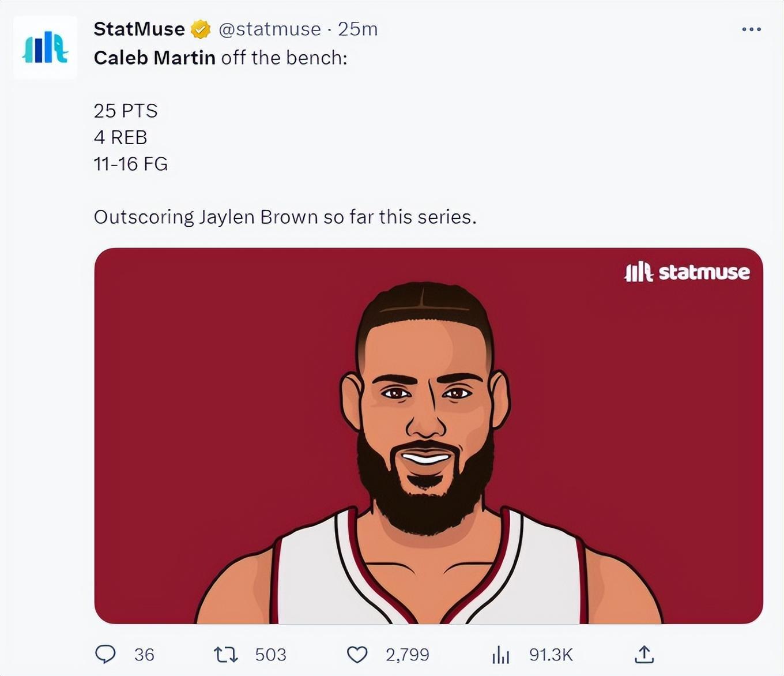Click the share upload arrow icon
The width and height of the screenshot is (784, 676).
[x=644, y=654]
